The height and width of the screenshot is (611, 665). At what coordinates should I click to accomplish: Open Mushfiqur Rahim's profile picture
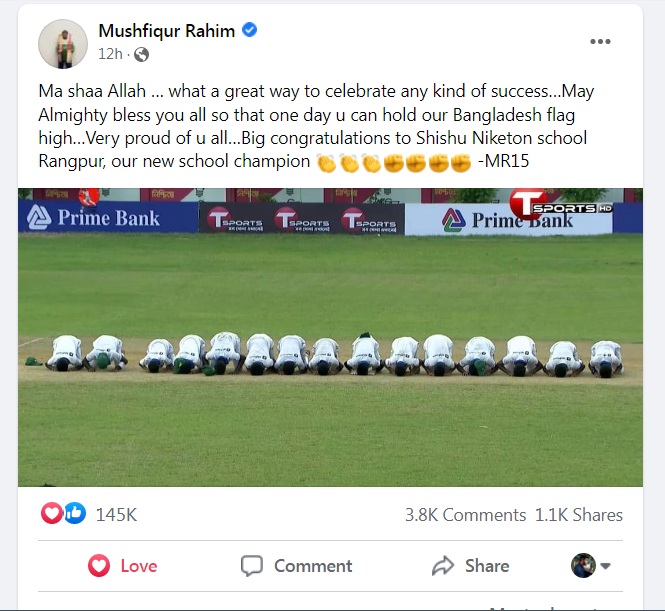coord(63,44)
